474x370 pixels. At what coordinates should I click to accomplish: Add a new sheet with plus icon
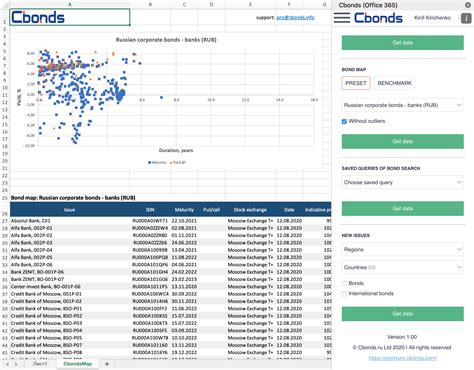click(x=107, y=364)
